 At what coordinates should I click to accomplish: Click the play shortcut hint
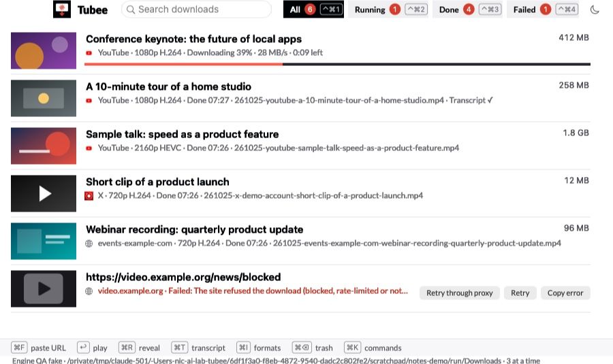92,348
